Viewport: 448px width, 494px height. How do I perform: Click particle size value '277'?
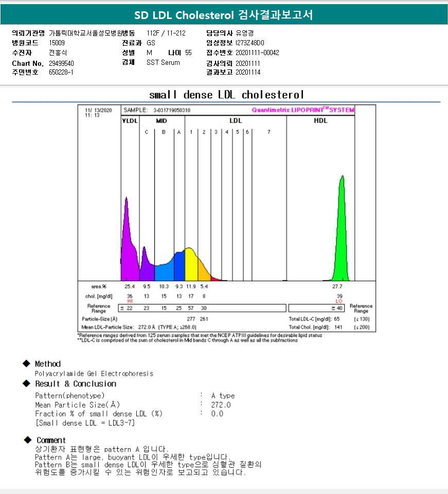pyautogui.click(x=191, y=319)
